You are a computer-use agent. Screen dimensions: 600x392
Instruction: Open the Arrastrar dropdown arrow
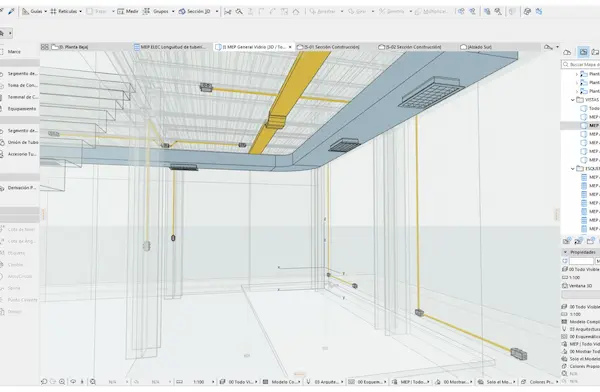342,11
